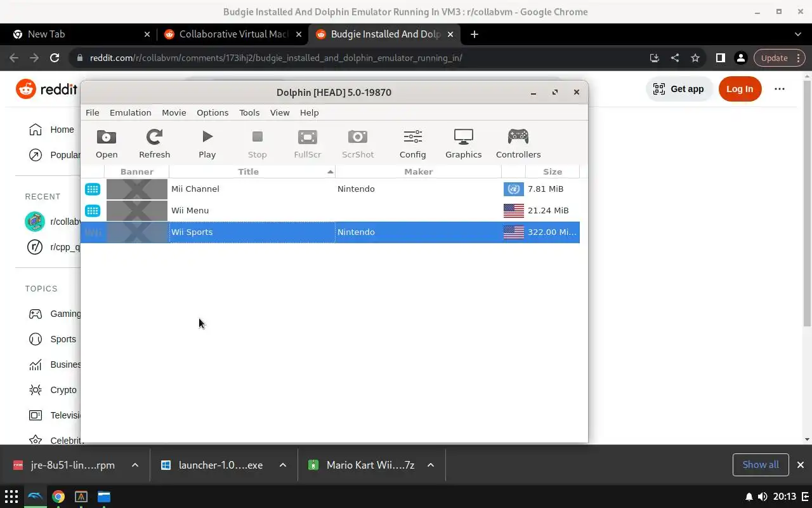Select the Wii Sports title cell
Viewport: 812px width, 508px height.
tap(252, 232)
